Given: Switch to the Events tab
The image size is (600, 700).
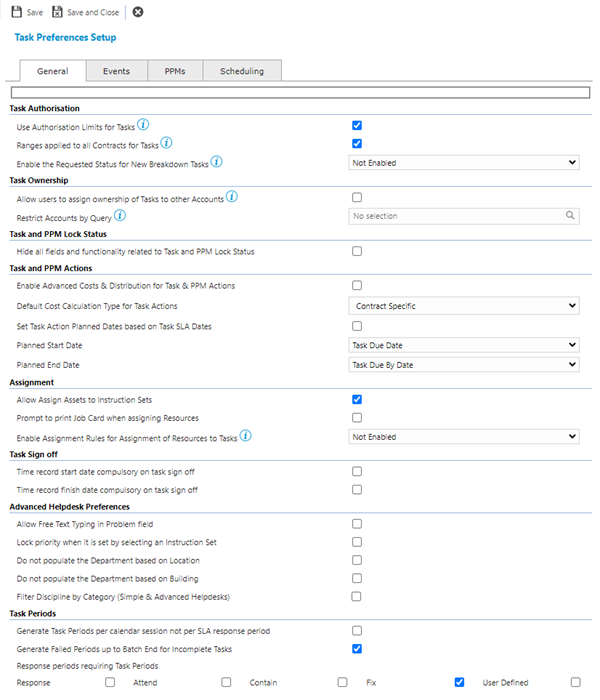Looking at the screenshot, I should (116, 71).
